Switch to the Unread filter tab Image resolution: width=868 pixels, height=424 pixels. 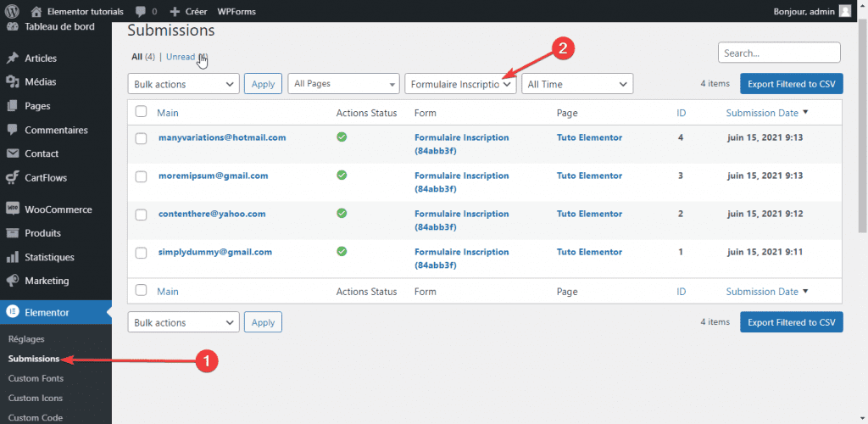tap(181, 57)
